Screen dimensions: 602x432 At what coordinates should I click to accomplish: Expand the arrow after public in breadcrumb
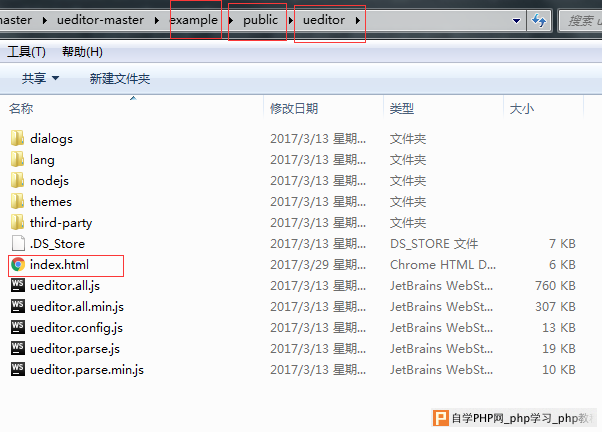[x=291, y=20]
